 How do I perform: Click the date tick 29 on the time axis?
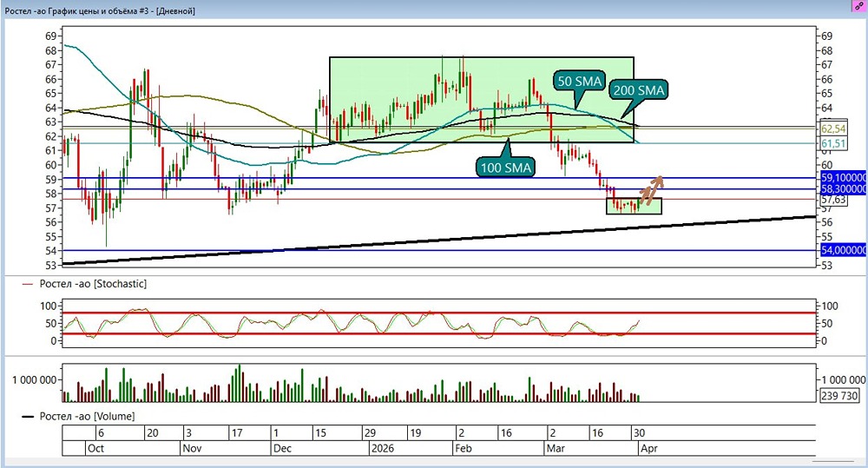[x=370, y=433]
